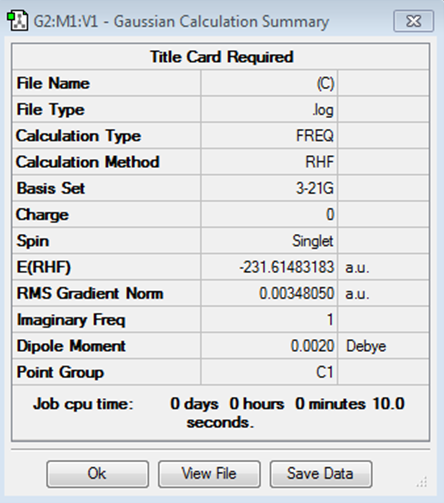Select the a.u. unit beside E(RHF)
444x503 pixels.
(357, 268)
